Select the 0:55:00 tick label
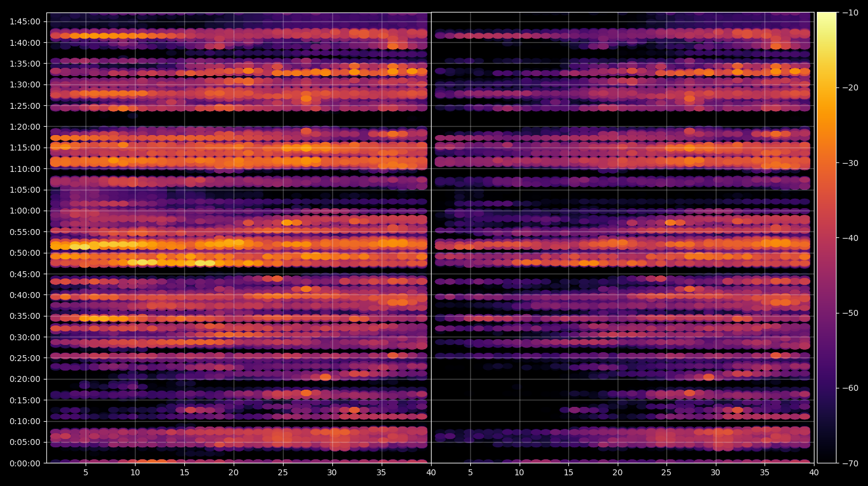The height and width of the screenshot is (486, 868). point(25,232)
